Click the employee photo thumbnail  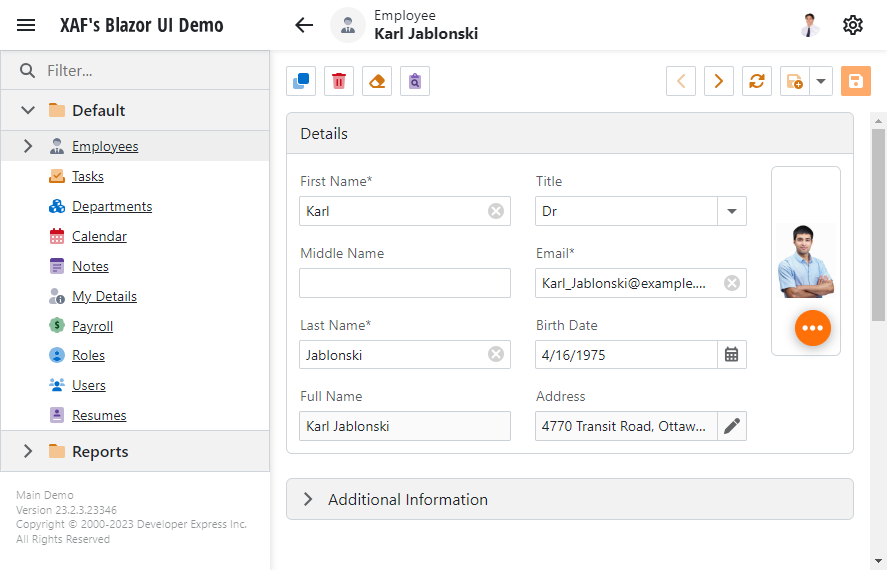805,261
